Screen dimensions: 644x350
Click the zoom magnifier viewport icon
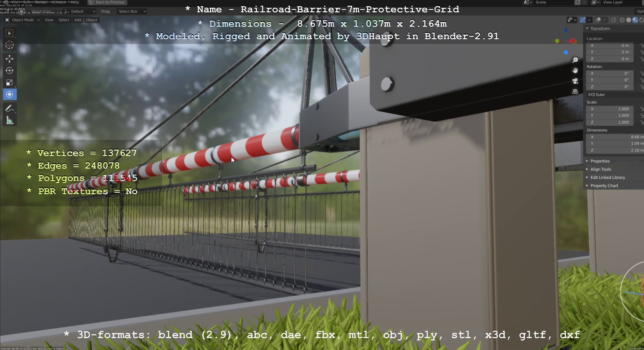click(575, 60)
